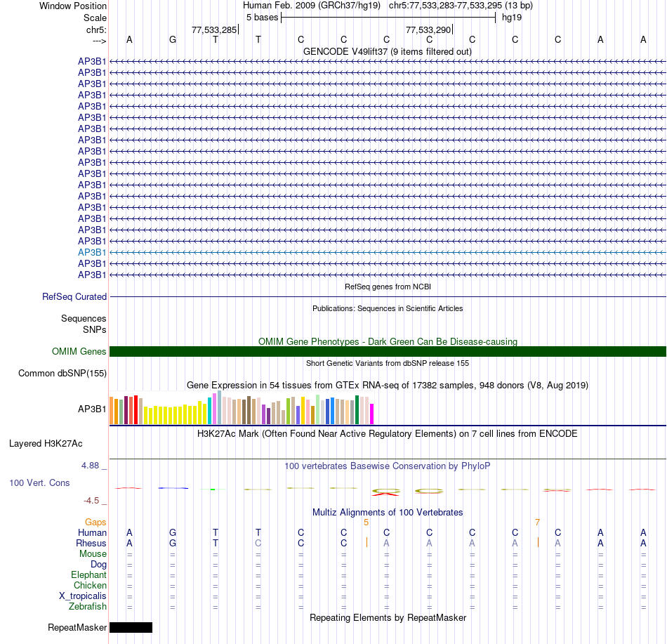The height and width of the screenshot is (644, 667).
Task: Click the magenta bar ending the GTEx chart
Action: (372, 414)
